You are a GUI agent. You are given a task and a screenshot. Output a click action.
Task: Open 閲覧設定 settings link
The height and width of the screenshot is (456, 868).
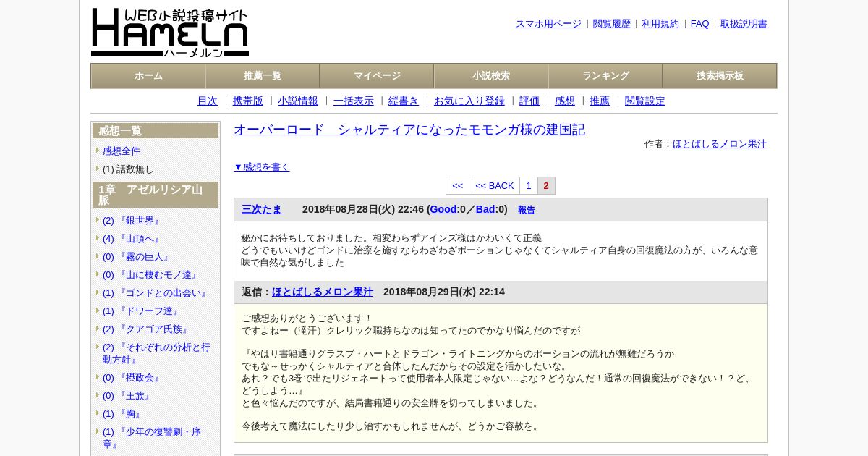[645, 101]
